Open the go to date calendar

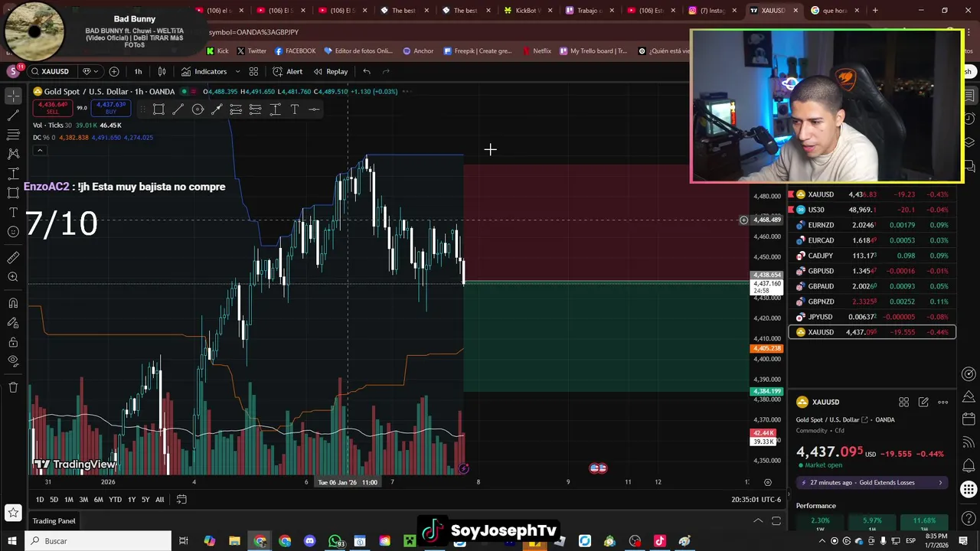(181, 500)
